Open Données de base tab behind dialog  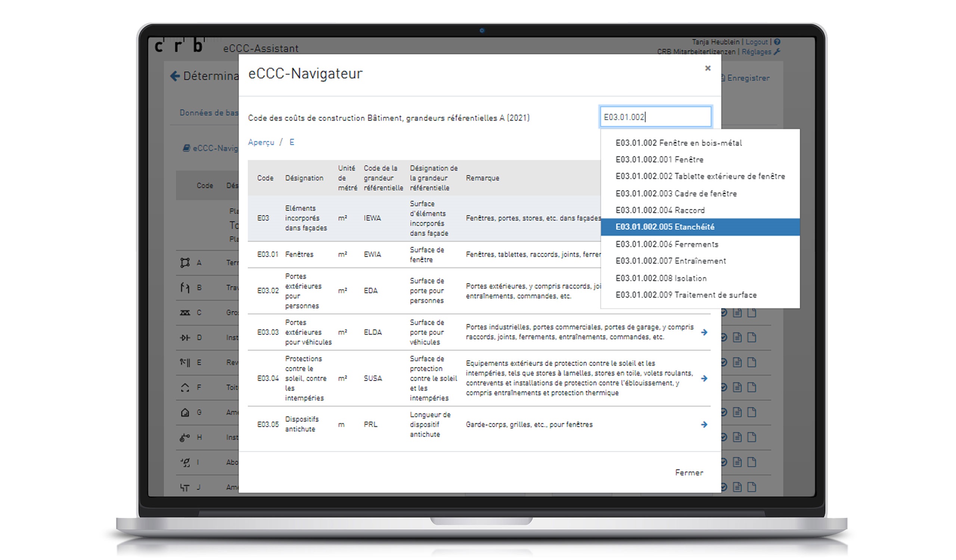tap(209, 113)
